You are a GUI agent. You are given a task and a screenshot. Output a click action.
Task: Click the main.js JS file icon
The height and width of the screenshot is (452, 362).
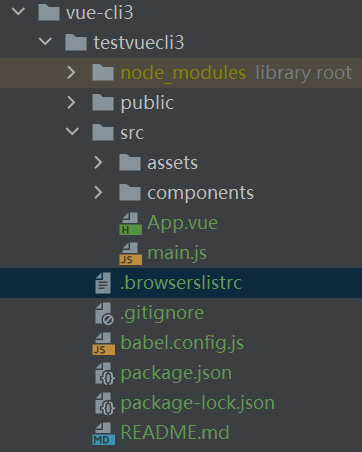click(x=130, y=253)
